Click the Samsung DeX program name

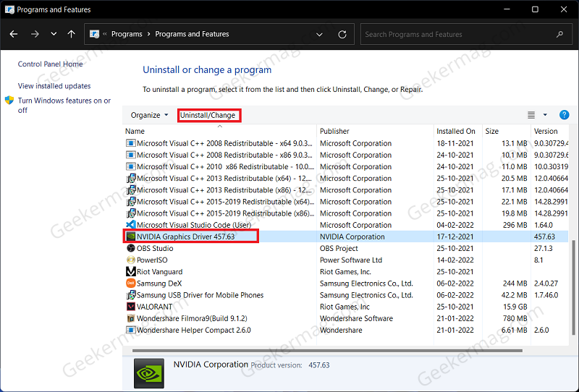159,284
